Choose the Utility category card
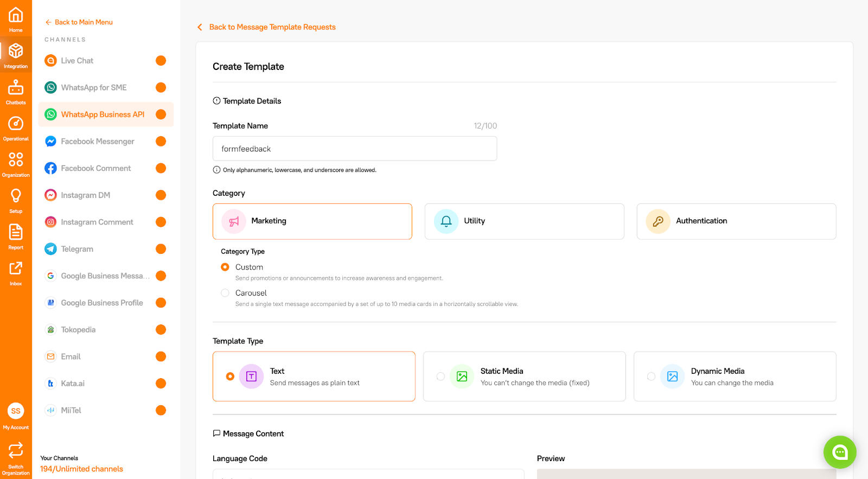Image resolution: width=868 pixels, height=479 pixels. click(524, 221)
